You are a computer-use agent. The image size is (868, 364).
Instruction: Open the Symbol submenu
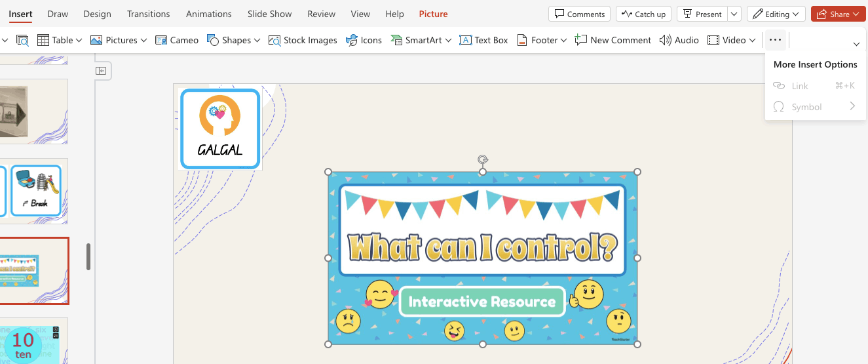coord(815,107)
